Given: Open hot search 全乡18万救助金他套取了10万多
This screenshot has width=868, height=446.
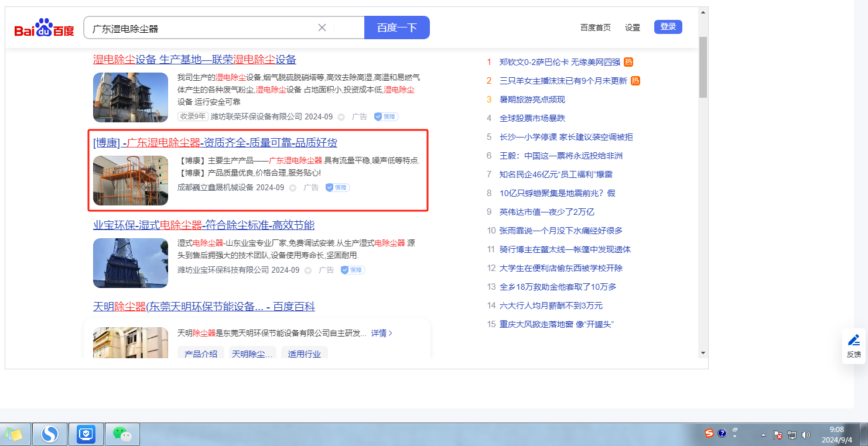Looking at the screenshot, I should [558, 287].
